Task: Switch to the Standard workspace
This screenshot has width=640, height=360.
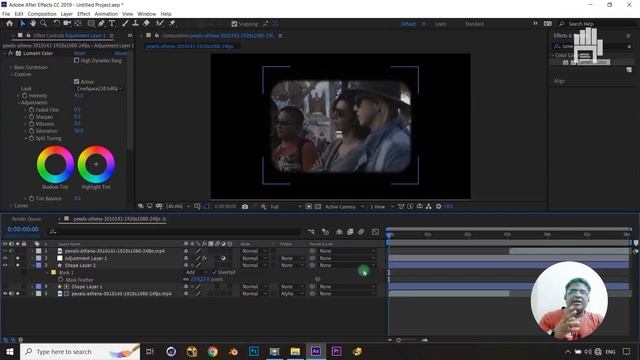Action: pos(474,24)
